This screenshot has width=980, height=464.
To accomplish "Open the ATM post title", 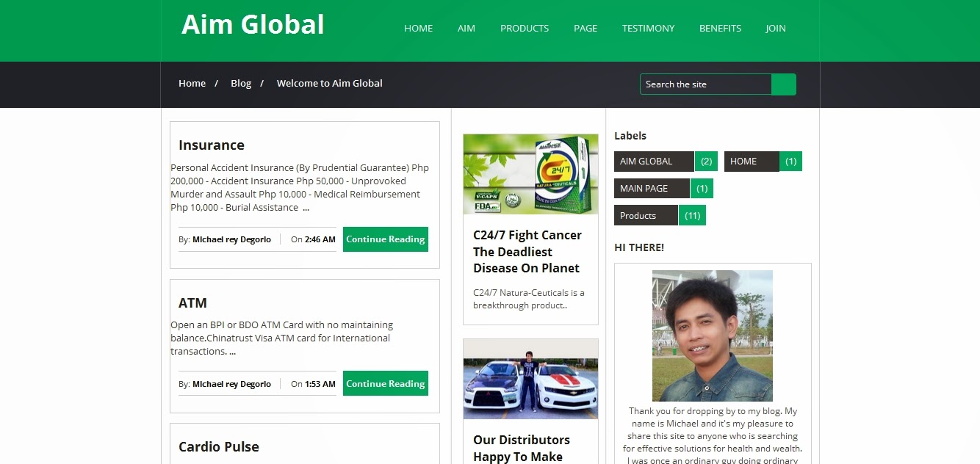I will 192,303.
